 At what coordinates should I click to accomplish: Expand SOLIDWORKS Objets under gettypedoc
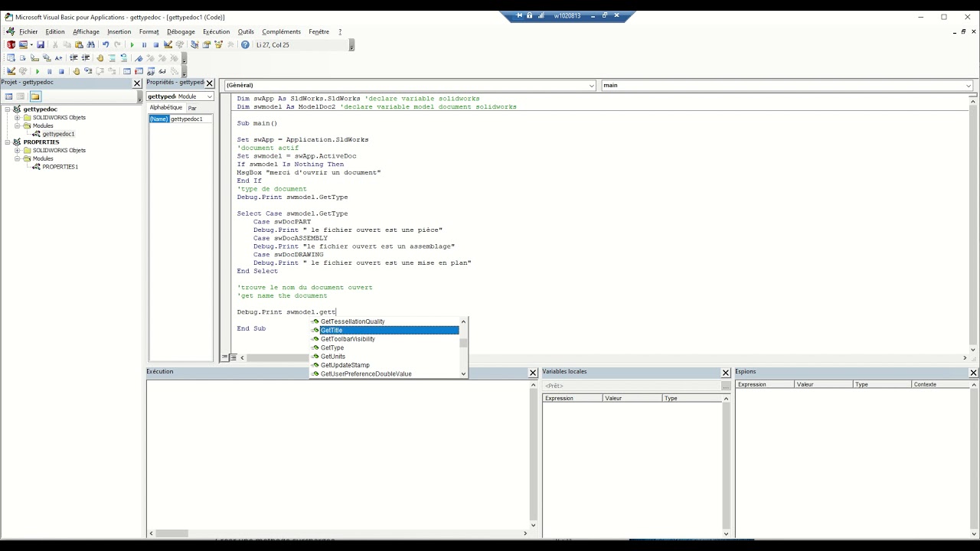[x=17, y=118]
